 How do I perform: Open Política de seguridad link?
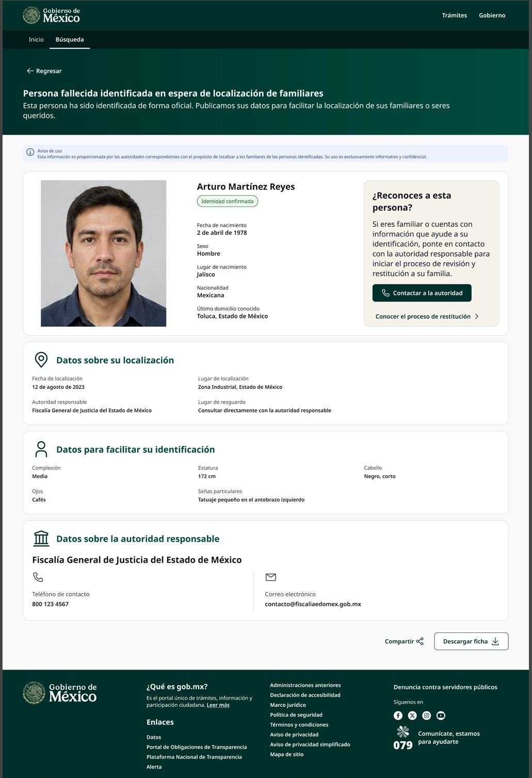[x=296, y=715]
